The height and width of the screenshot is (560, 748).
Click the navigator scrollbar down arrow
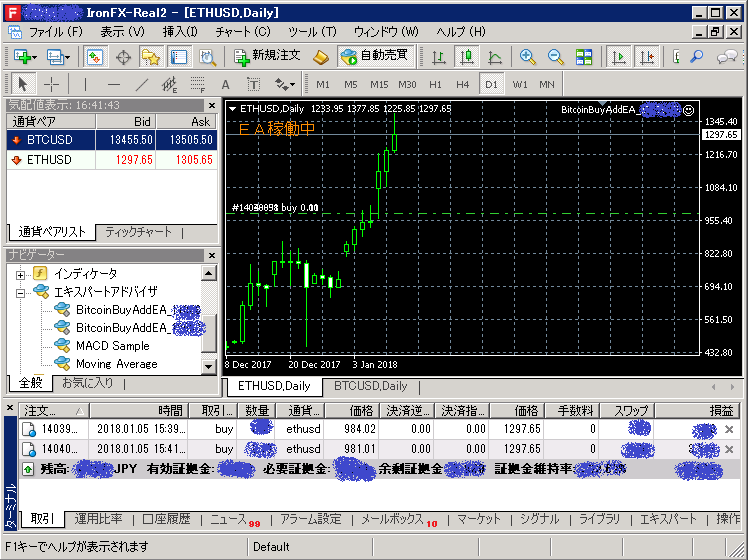point(208,367)
